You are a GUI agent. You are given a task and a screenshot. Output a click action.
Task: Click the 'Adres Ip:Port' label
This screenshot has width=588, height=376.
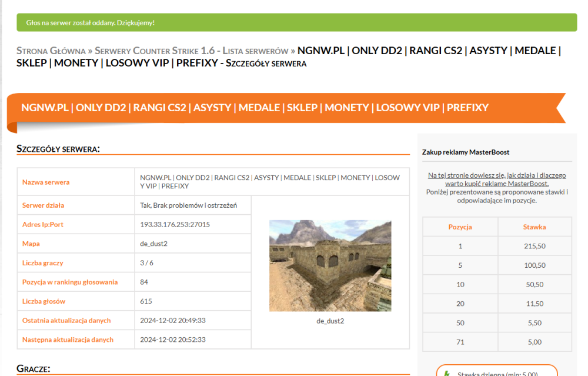pyautogui.click(x=43, y=224)
